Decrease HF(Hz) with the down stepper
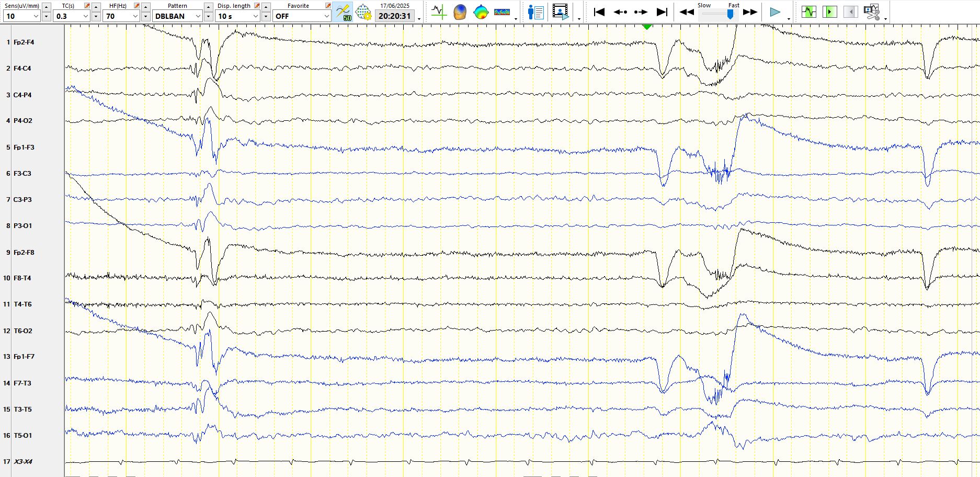Screen dimensions: 980x477 coord(145,16)
